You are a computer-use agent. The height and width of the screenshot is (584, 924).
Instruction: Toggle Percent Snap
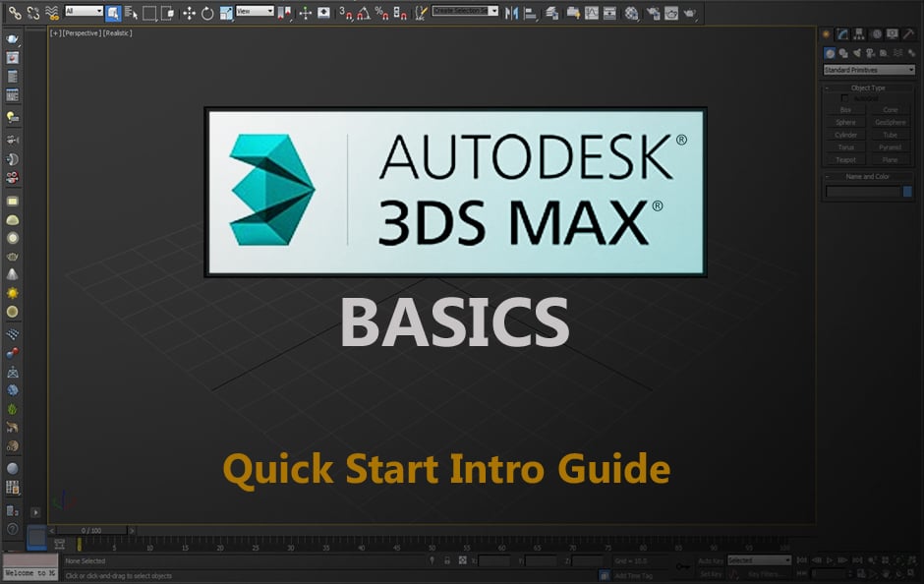pos(381,13)
